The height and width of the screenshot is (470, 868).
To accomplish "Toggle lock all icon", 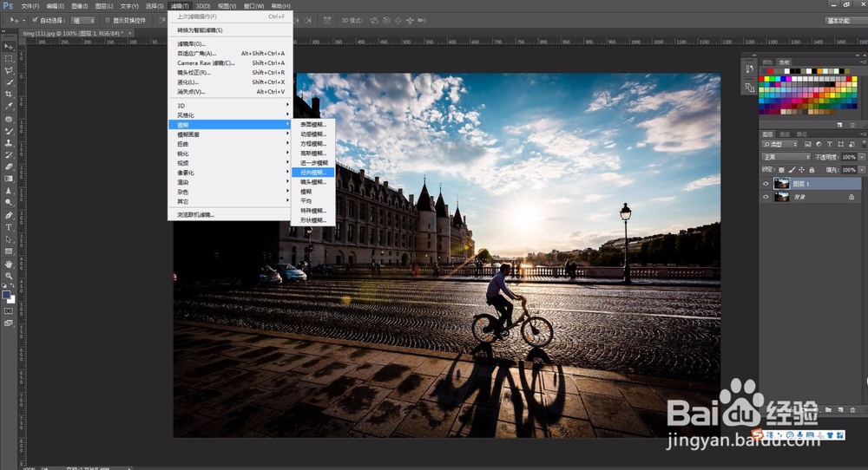I will 812,170.
